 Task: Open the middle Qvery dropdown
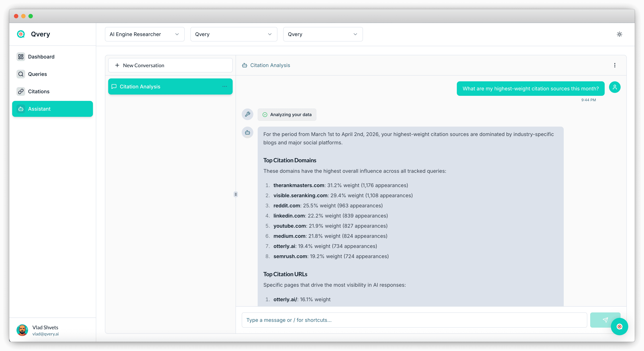[234, 34]
